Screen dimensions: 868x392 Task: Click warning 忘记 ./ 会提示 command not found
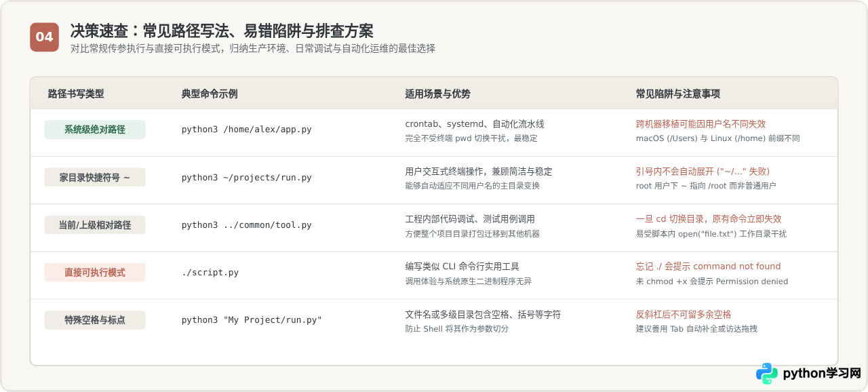click(709, 267)
